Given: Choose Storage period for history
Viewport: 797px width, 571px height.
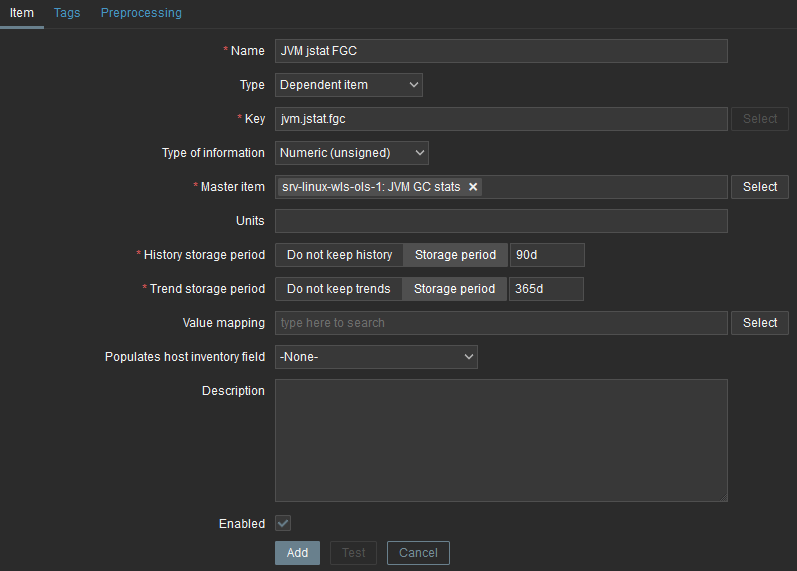Looking at the screenshot, I should click(x=455, y=255).
